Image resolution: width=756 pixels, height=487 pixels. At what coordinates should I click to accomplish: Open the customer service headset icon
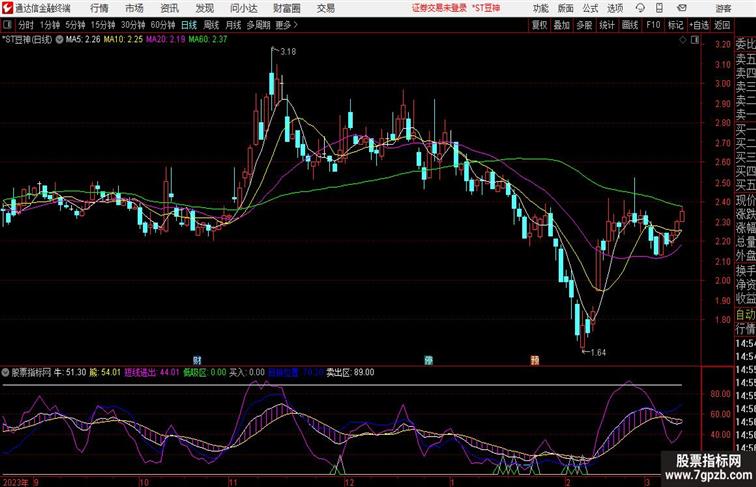click(x=640, y=8)
